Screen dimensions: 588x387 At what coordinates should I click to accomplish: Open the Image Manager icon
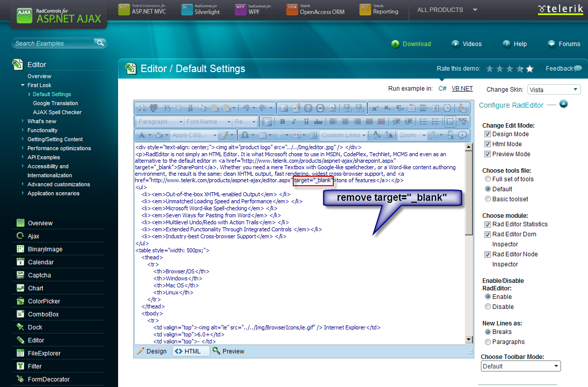(x=284, y=108)
